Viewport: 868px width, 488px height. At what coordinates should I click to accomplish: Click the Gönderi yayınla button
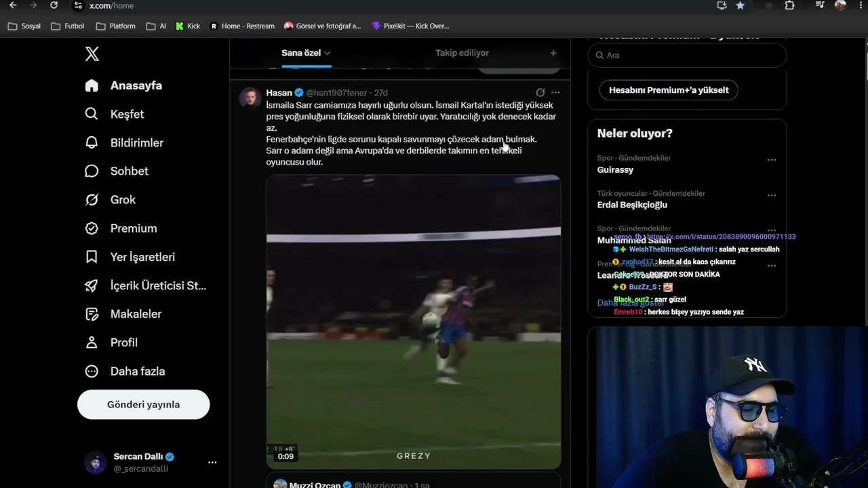point(144,405)
